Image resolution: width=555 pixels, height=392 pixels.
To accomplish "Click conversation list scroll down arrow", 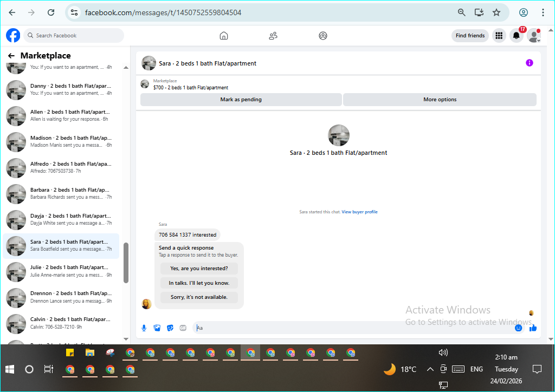I will tap(126, 339).
